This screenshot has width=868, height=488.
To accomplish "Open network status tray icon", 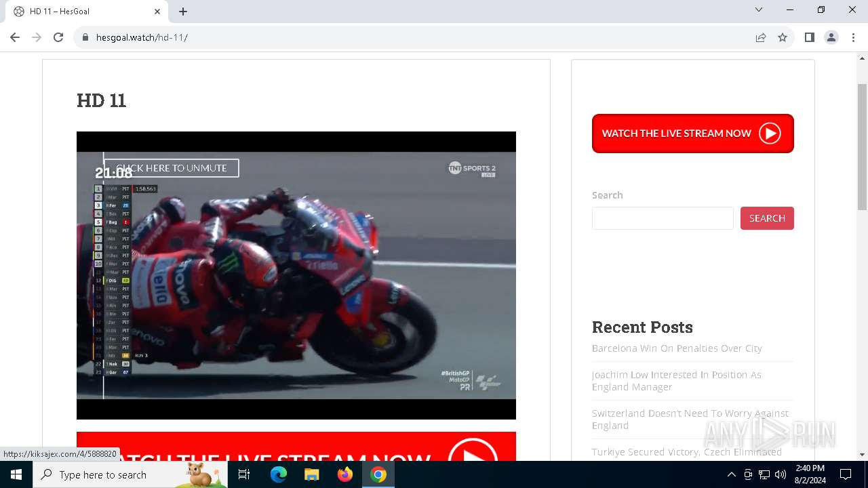I will point(764,474).
